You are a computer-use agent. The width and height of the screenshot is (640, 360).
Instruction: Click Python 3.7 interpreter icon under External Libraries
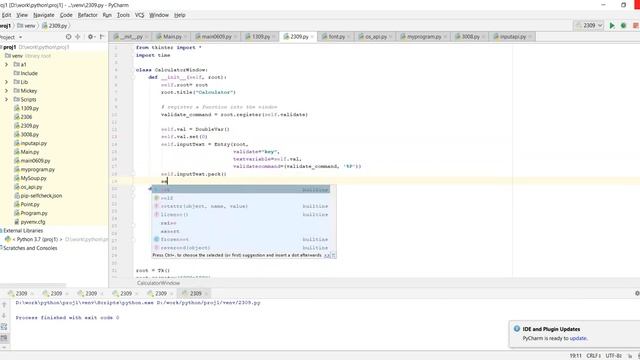pyautogui.click(x=8, y=239)
